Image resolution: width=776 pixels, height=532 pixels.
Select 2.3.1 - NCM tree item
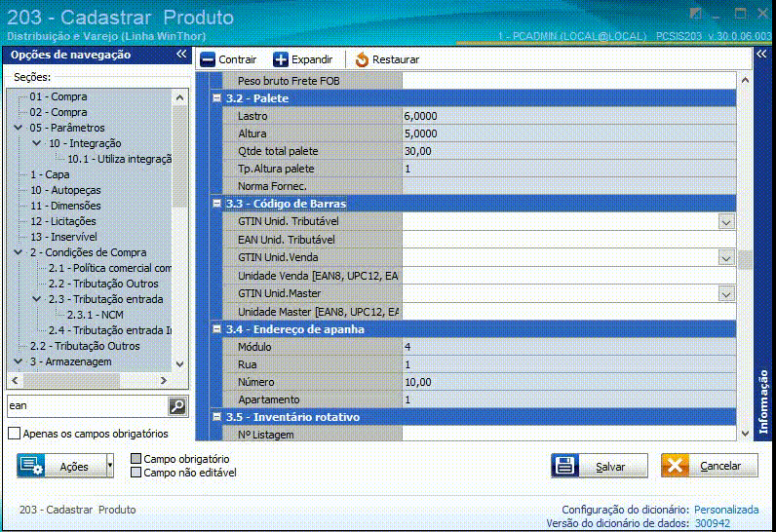click(x=95, y=315)
